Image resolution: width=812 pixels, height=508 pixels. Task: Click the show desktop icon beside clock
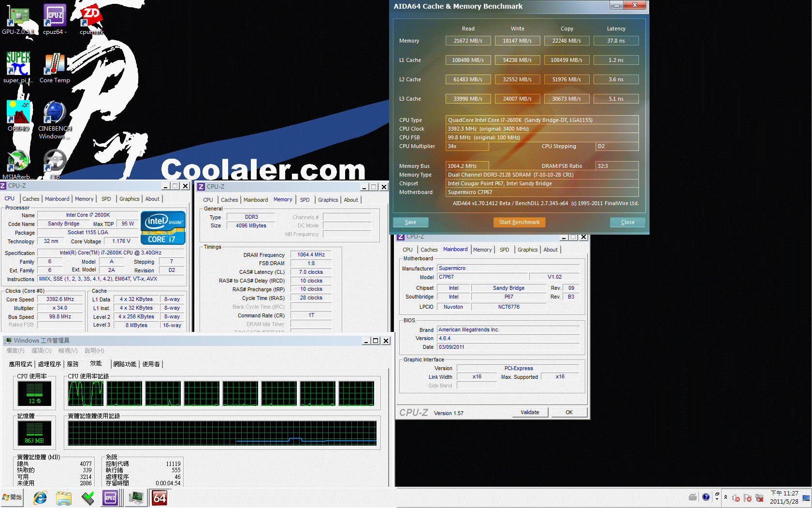[x=806, y=498]
